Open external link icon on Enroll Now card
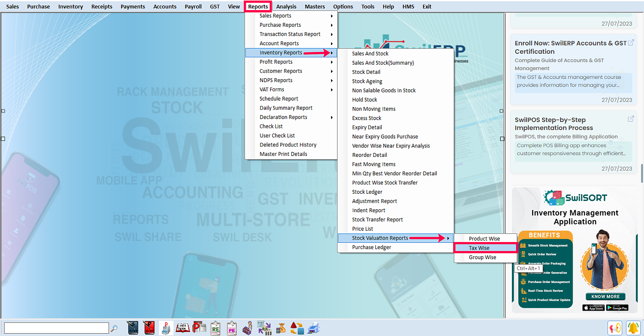644x336 pixels. 631,43
